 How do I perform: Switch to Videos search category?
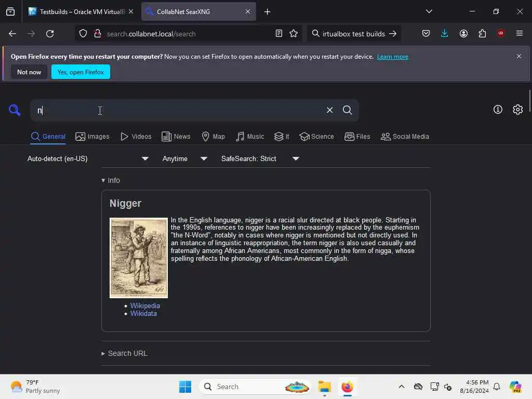pos(136,137)
